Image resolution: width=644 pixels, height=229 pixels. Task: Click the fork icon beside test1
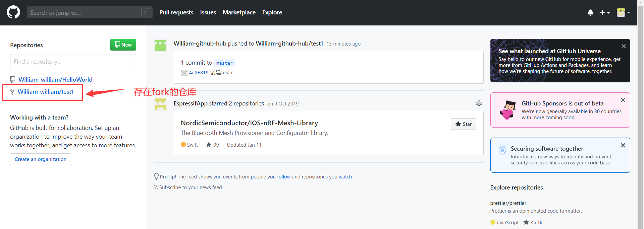pos(12,92)
